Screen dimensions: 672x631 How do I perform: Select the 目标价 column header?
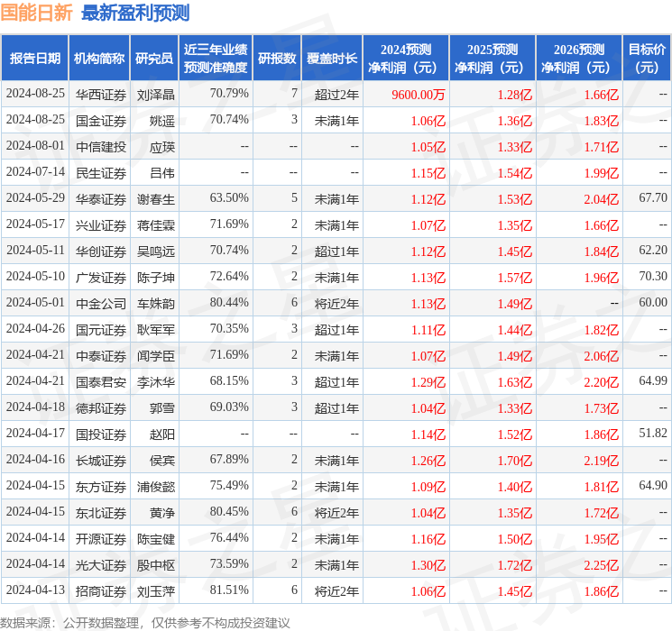point(646,59)
